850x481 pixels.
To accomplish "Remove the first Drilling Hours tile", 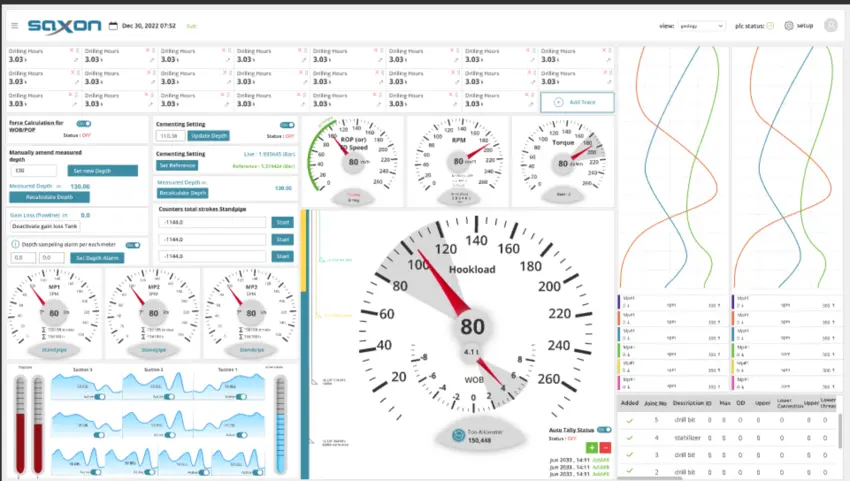I will click(x=71, y=49).
